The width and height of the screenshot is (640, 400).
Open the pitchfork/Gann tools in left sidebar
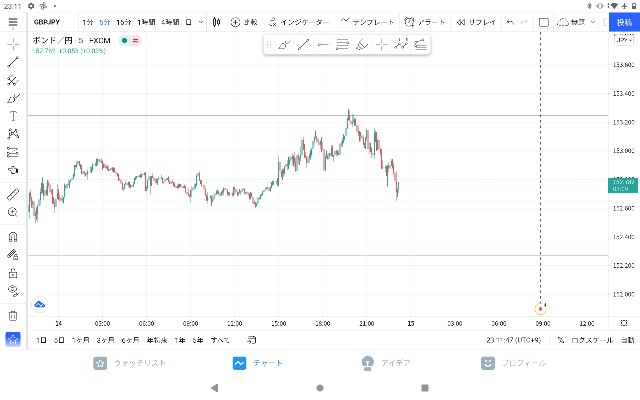[13, 80]
